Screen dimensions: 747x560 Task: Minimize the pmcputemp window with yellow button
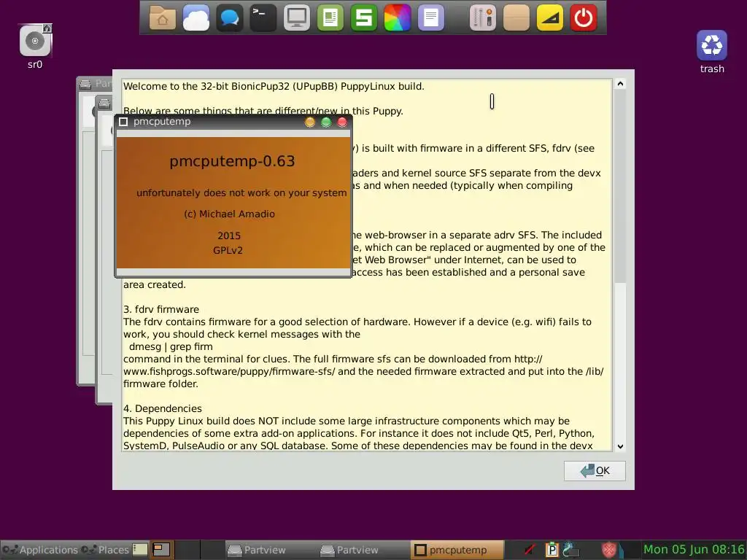(309, 122)
